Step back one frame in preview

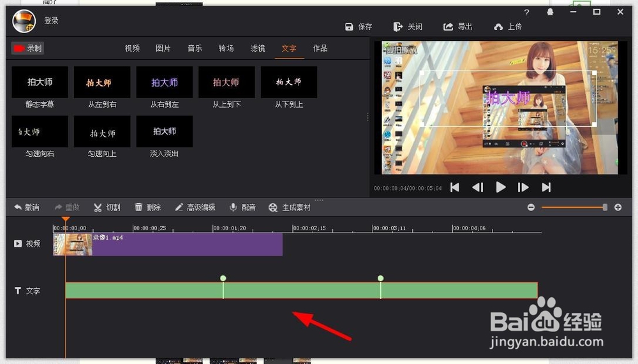coord(478,187)
